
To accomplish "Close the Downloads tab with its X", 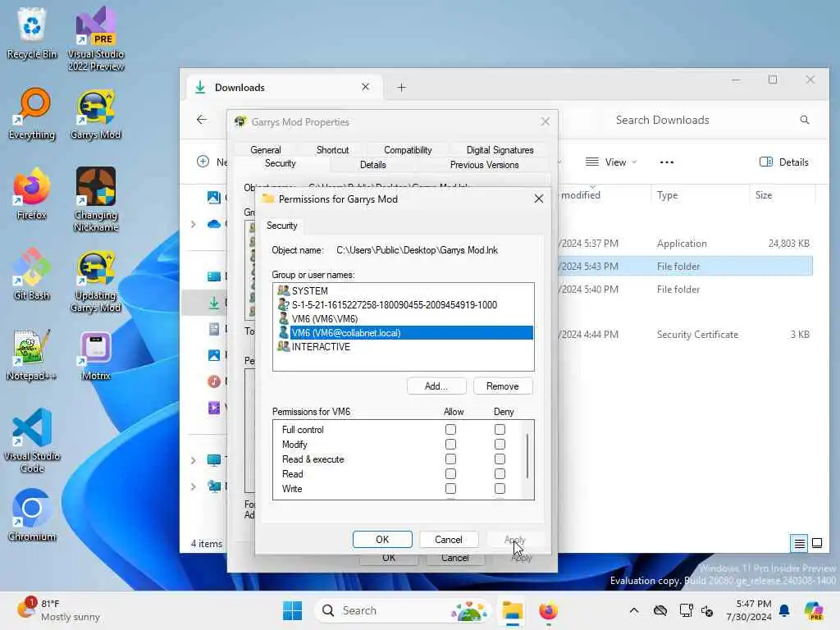I will pos(365,87).
